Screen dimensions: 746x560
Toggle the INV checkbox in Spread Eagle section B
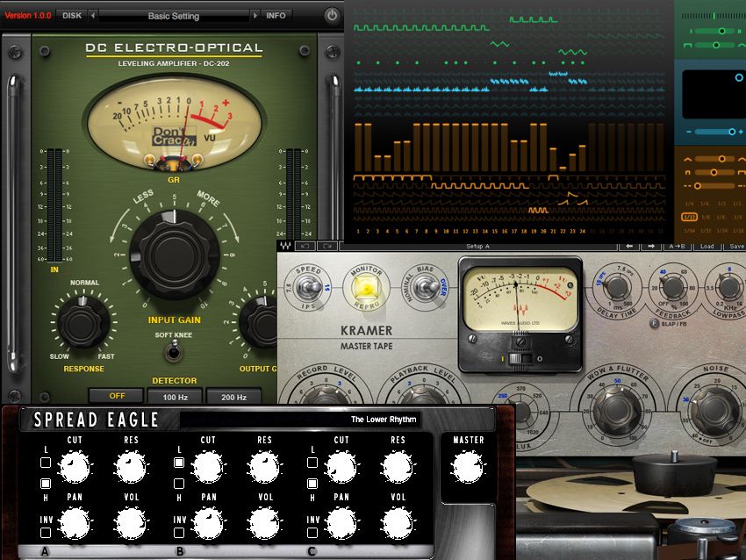(179, 533)
